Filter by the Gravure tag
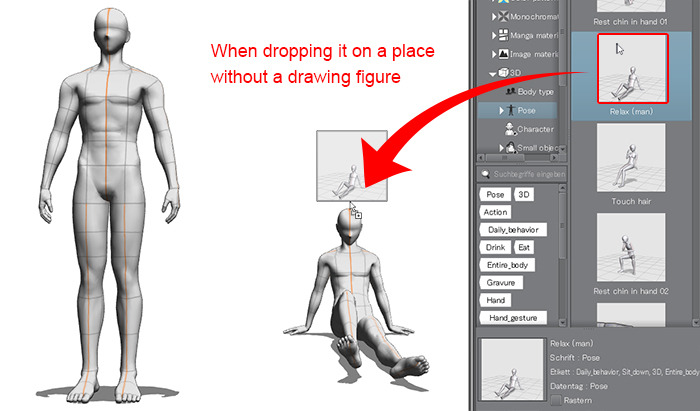 point(501,282)
